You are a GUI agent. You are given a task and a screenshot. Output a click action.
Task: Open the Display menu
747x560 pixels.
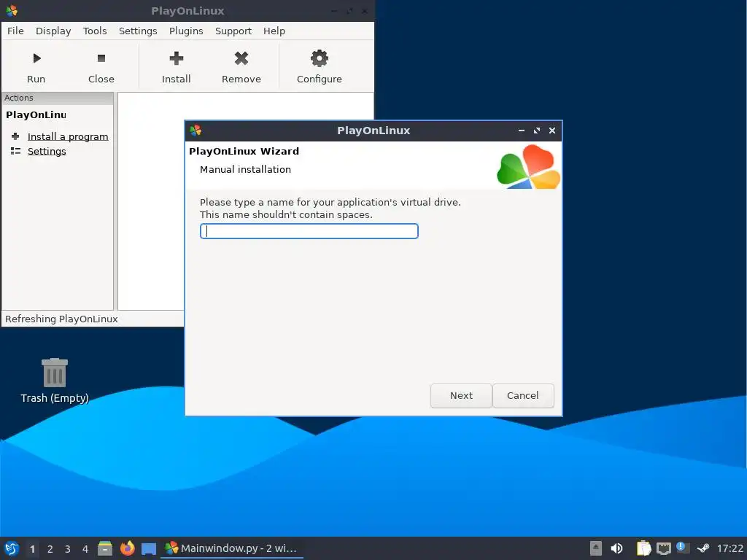[53, 31]
